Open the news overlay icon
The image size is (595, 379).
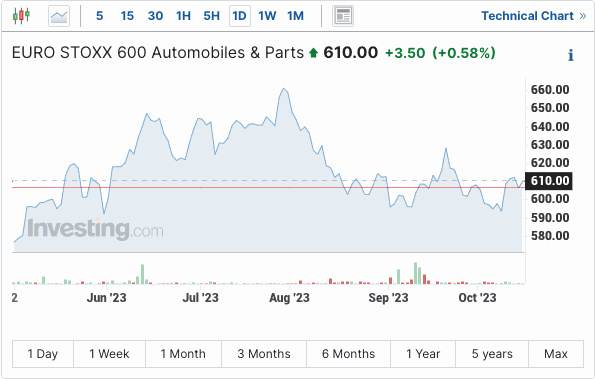pyautogui.click(x=343, y=16)
